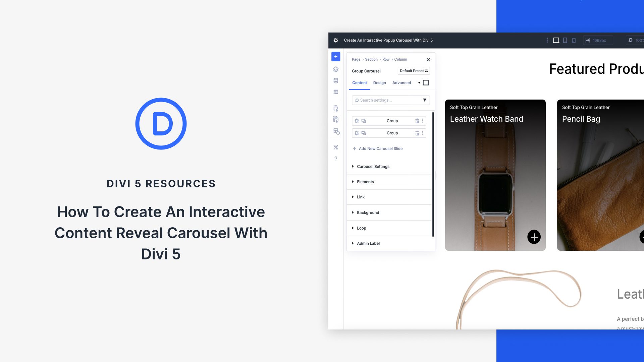
Task: Expand the Carousel Settings section
Action: point(373,166)
